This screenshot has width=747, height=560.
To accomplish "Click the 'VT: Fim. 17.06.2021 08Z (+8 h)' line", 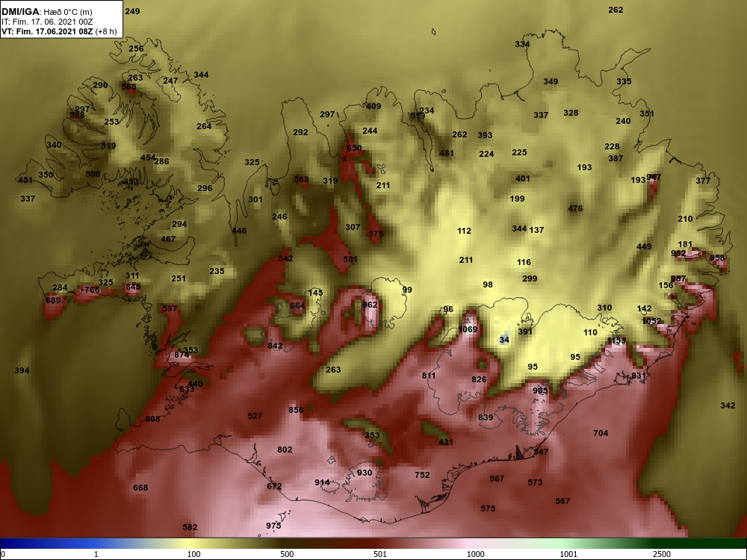I will click(59, 32).
